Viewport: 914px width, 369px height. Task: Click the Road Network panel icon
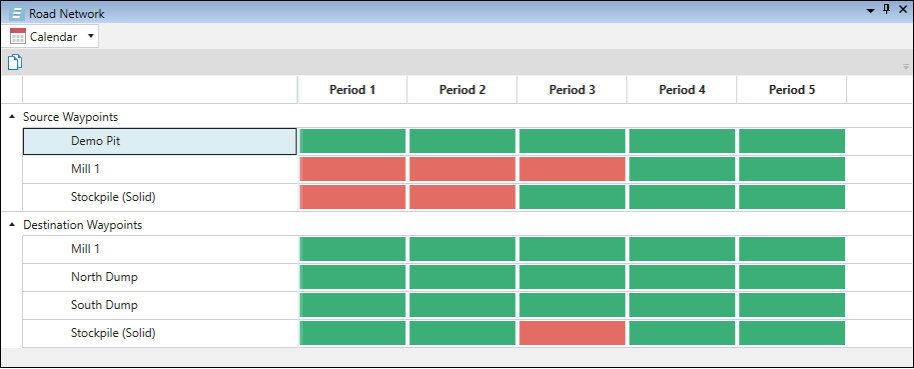point(18,13)
